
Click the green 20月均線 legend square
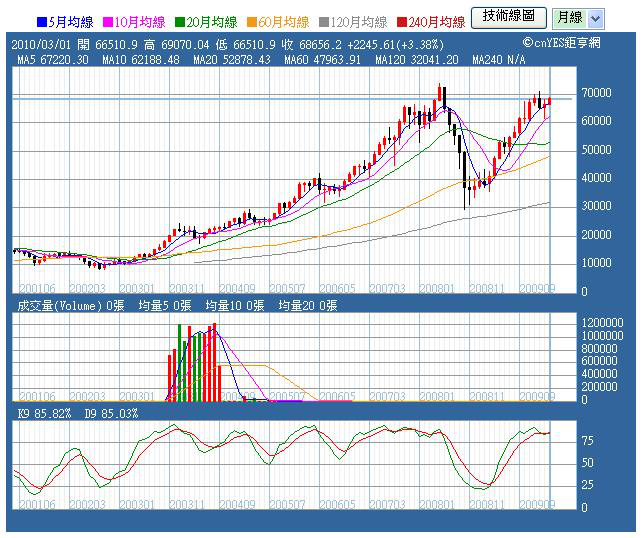pyautogui.click(x=179, y=21)
